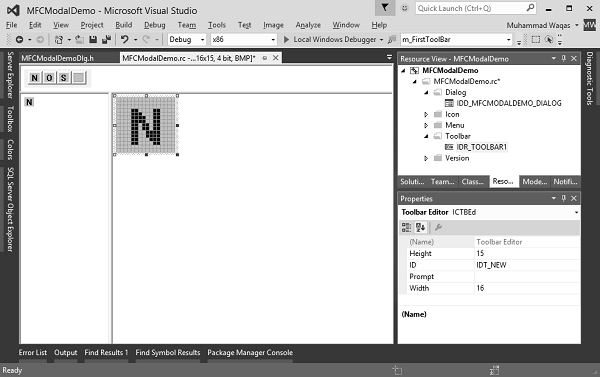Start Local Windows Debugger play button
This screenshot has height=377, width=600.
click(x=286, y=39)
